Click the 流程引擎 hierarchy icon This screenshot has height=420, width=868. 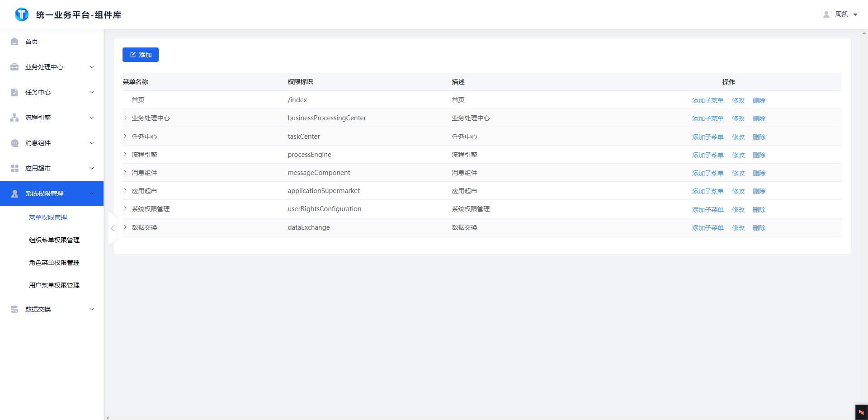point(14,118)
